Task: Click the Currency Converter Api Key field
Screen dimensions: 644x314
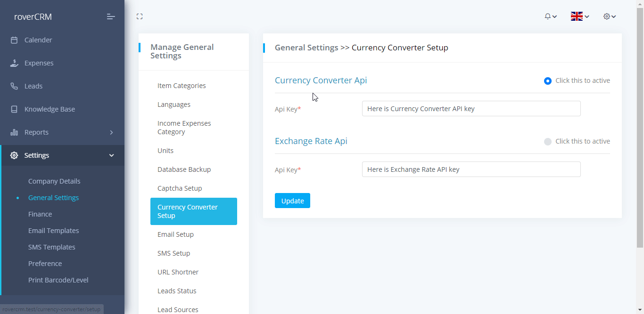Action: pyautogui.click(x=471, y=109)
